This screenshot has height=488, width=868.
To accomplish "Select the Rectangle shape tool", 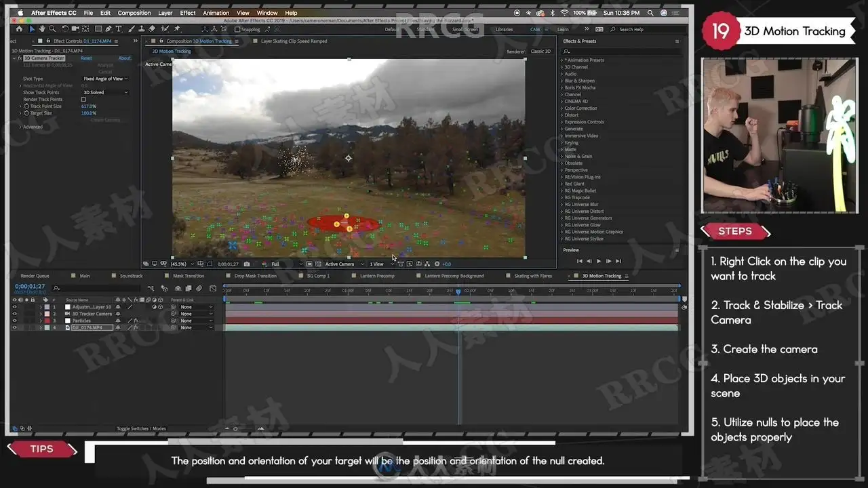I will (98, 29).
